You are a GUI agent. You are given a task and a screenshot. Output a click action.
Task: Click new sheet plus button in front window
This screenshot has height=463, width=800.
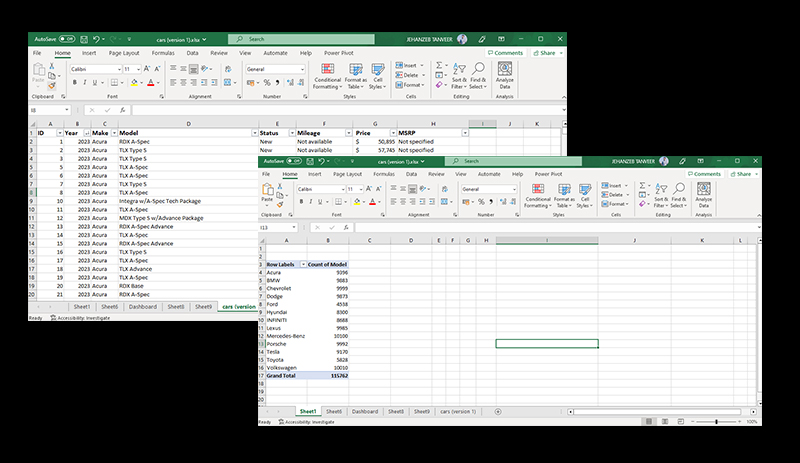[x=498, y=411]
